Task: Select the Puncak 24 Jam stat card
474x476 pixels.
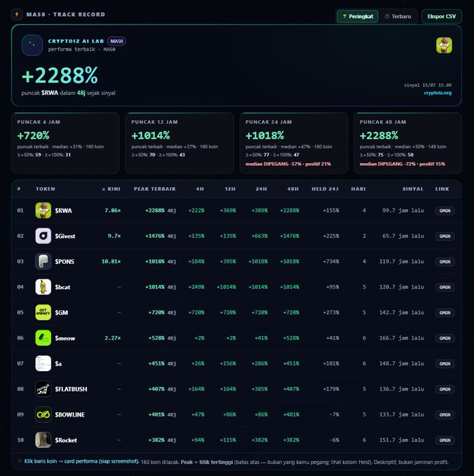Action: pyautogui.click(x=293, y=143)
